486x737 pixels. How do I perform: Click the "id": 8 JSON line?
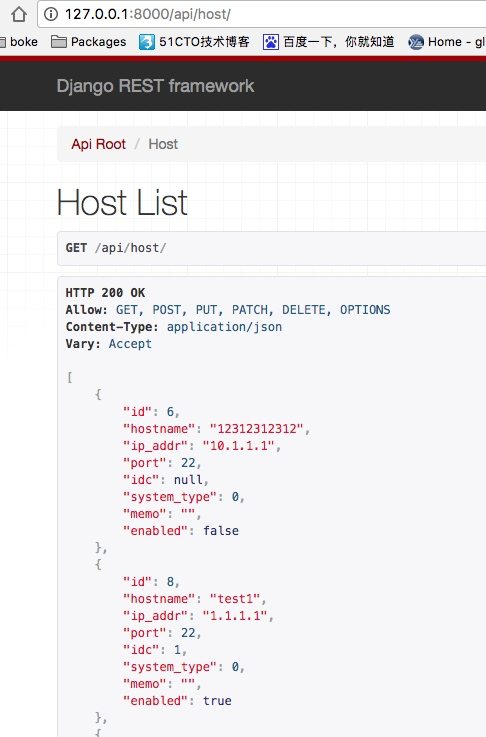[151, 582]
